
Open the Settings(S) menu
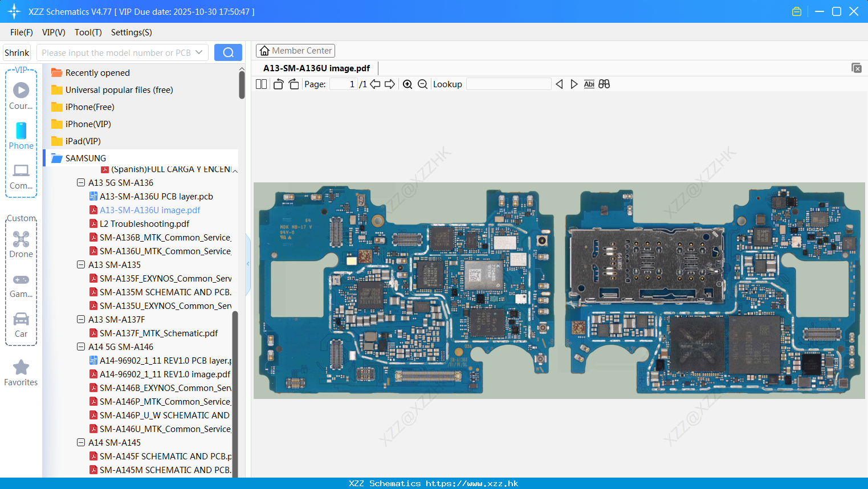pos(132,32)
